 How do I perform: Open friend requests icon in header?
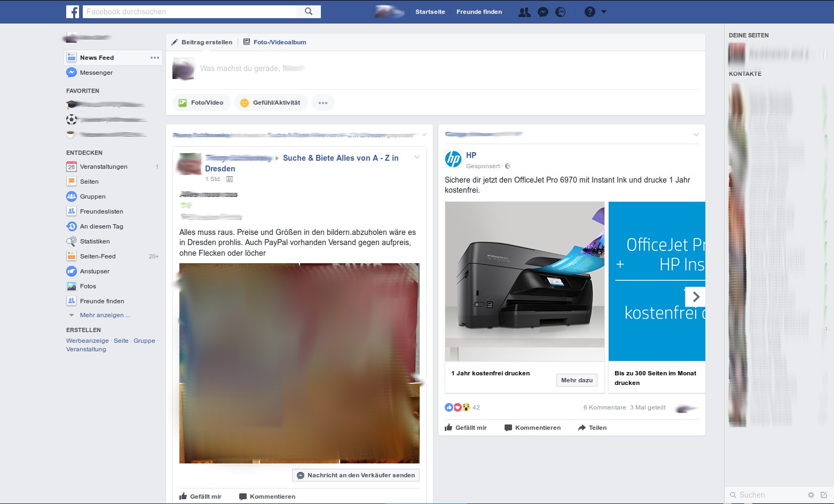[x=524, y=12]
